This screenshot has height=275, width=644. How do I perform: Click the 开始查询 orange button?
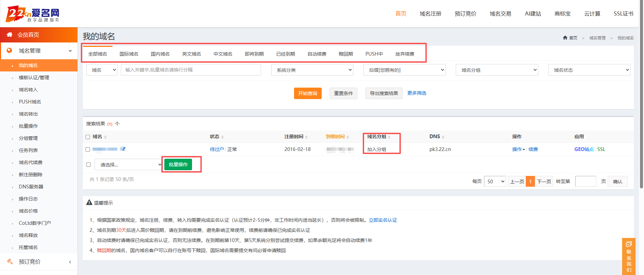(308, 93)
